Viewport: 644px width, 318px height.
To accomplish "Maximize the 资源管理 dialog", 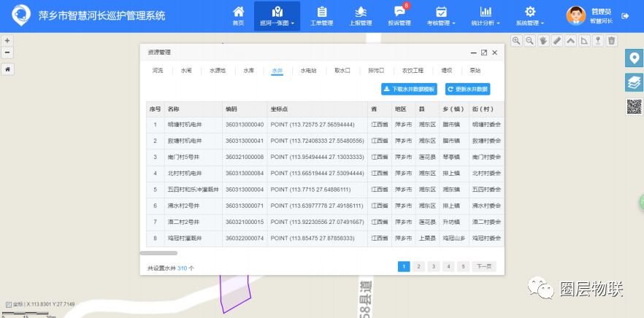I will pos(484,53).
